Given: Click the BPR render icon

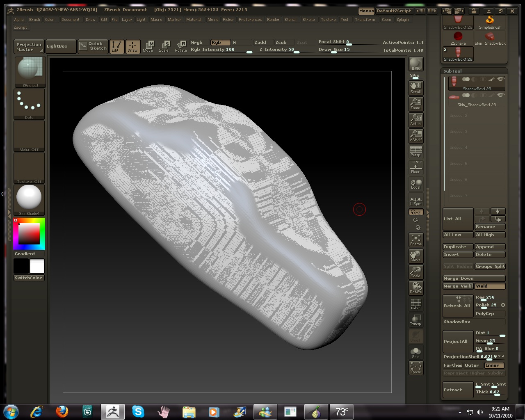Looking at the screenshot, I should pyautogui.click(x=415, y=64).
